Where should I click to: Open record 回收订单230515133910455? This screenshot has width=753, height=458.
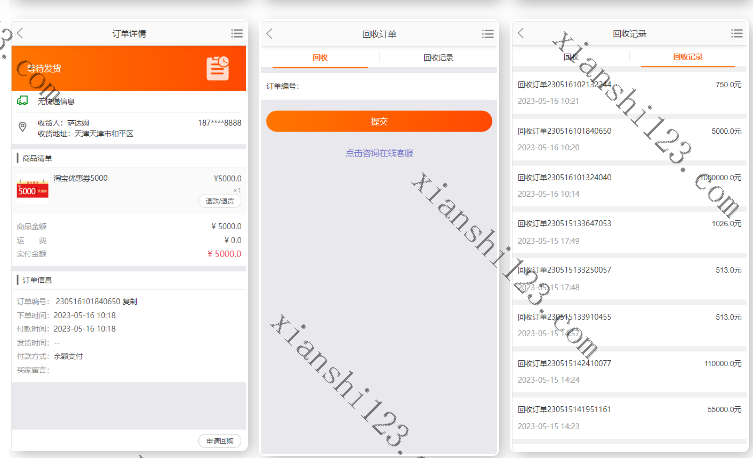[x=630, y=325]
